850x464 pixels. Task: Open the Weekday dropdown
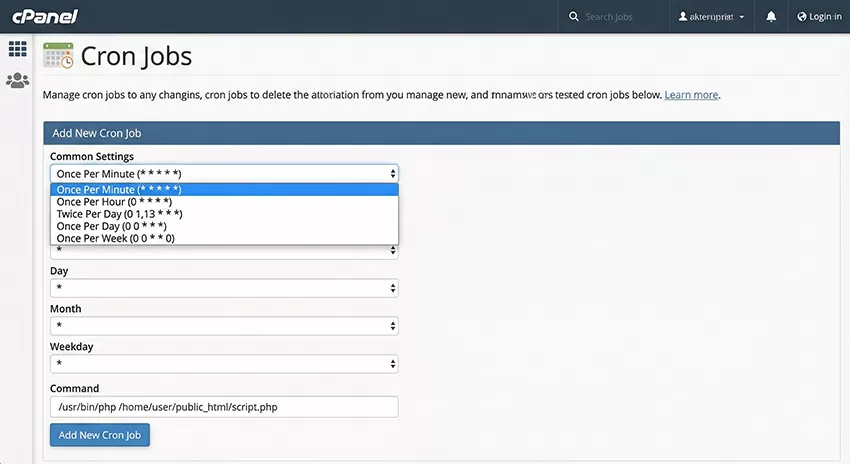224,364
